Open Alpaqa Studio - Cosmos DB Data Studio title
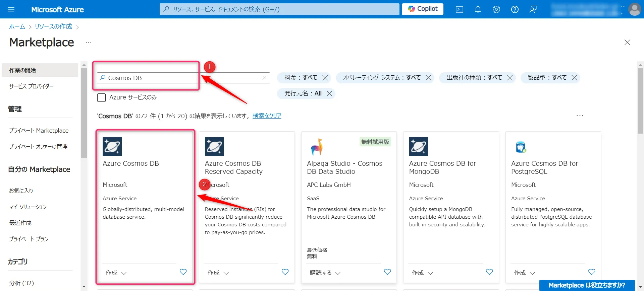644x291 pixels. 344,167
